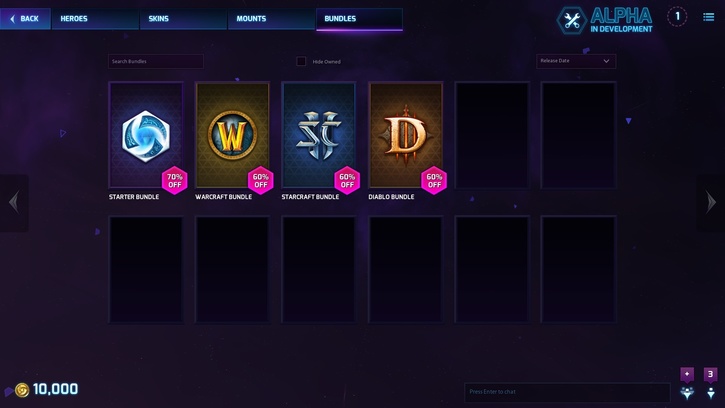725x408 pixels.
Task: Switch to the Heroes tab
Action: click(x=95, y=19)
